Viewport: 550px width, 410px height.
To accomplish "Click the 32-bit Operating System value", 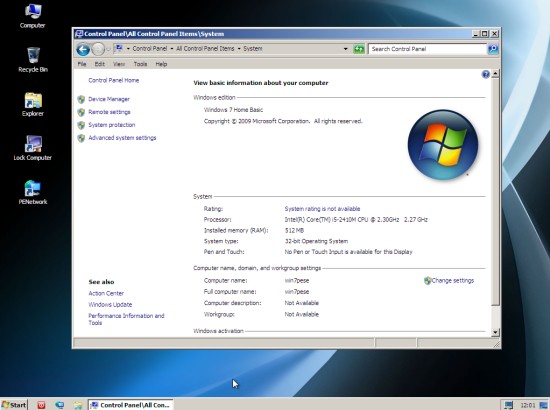I will point(316,241).
